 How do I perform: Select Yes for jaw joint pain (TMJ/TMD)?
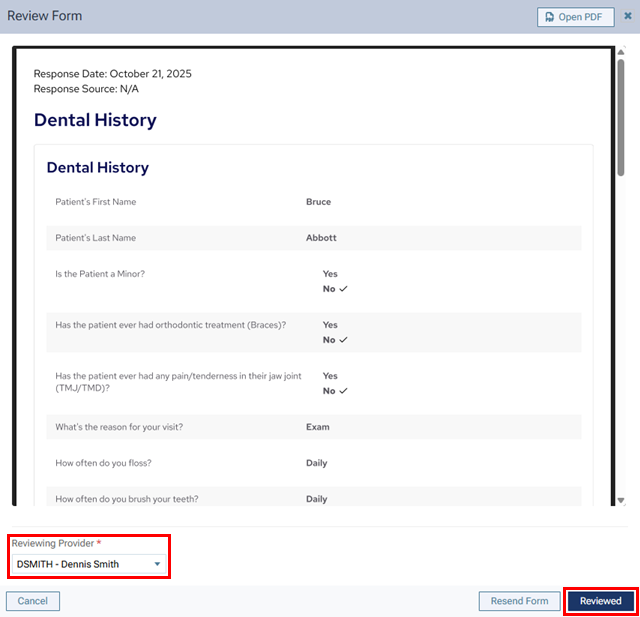[x=330, y=376]
